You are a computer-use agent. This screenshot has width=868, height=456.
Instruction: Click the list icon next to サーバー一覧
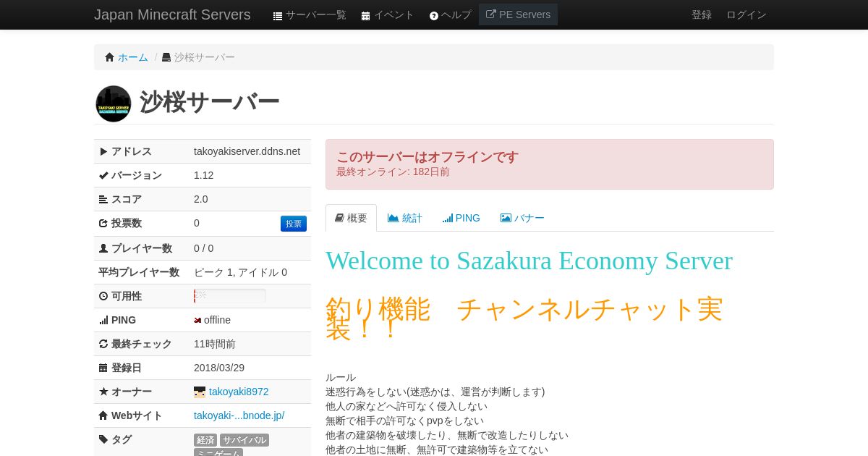click(278, 15)
